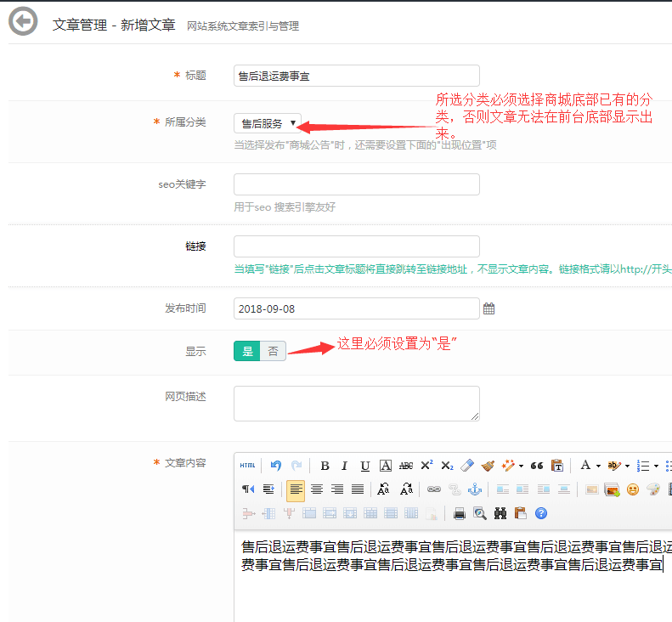Convert text to uppercase
Image resolution: width=672 pixels, height=622 pixels.
pos(383,489)
